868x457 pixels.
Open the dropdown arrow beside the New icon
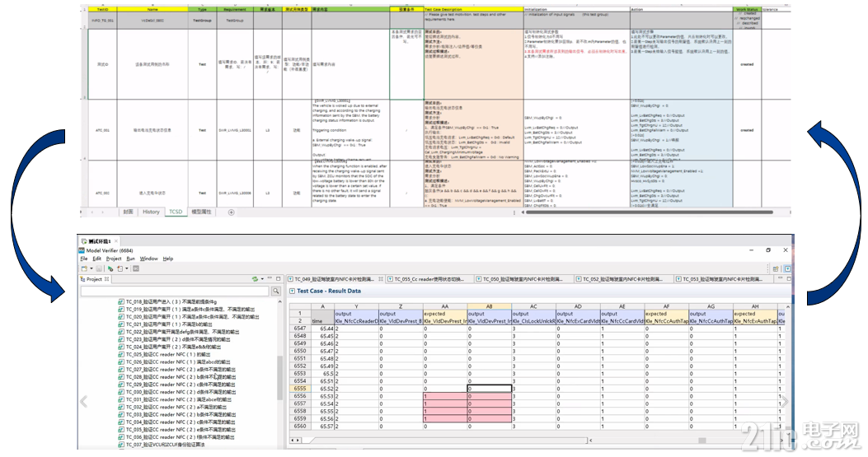click(90, 269)
